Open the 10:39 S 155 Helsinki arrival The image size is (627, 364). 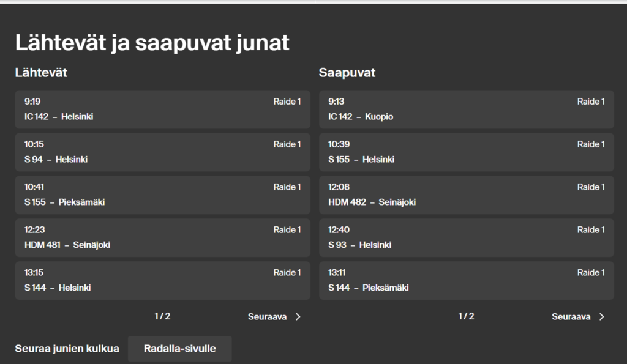(x=466, y=152)
